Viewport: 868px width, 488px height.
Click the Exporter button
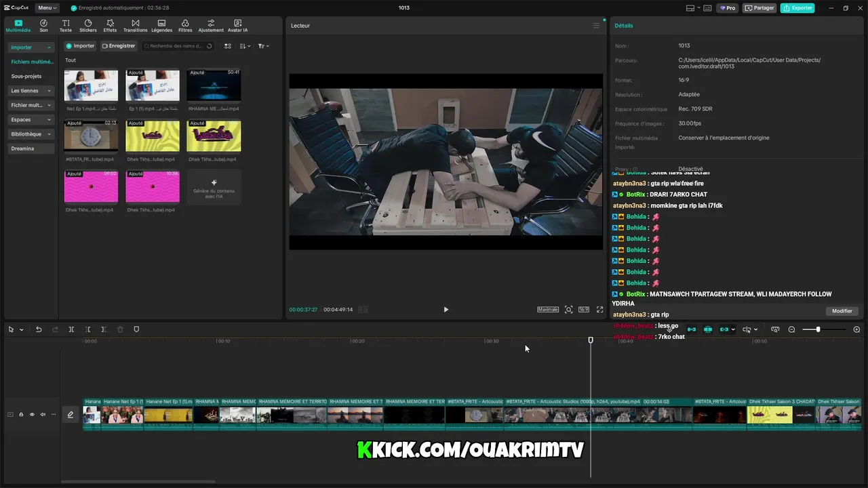[x=797, y=8]
